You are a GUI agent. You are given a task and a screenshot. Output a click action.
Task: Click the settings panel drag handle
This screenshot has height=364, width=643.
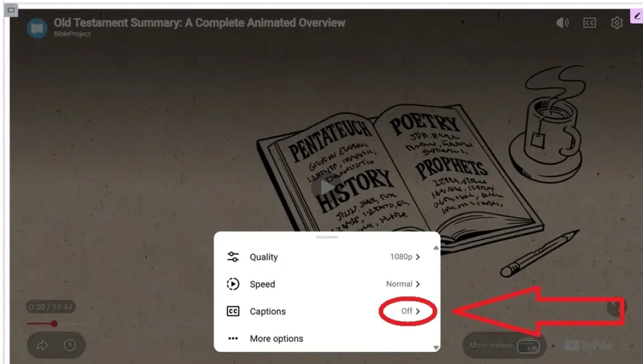(x=327, y=237)
